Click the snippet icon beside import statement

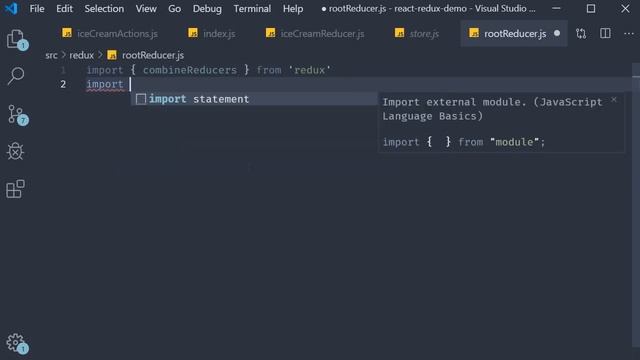pyautogui.click(x=141, y=99)
